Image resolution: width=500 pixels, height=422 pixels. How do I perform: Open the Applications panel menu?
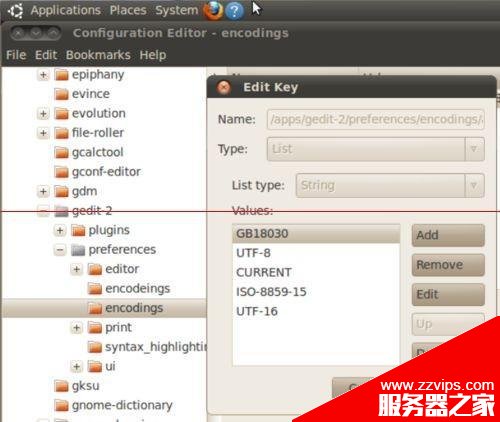pyautogui.click(x=66, y=10)
